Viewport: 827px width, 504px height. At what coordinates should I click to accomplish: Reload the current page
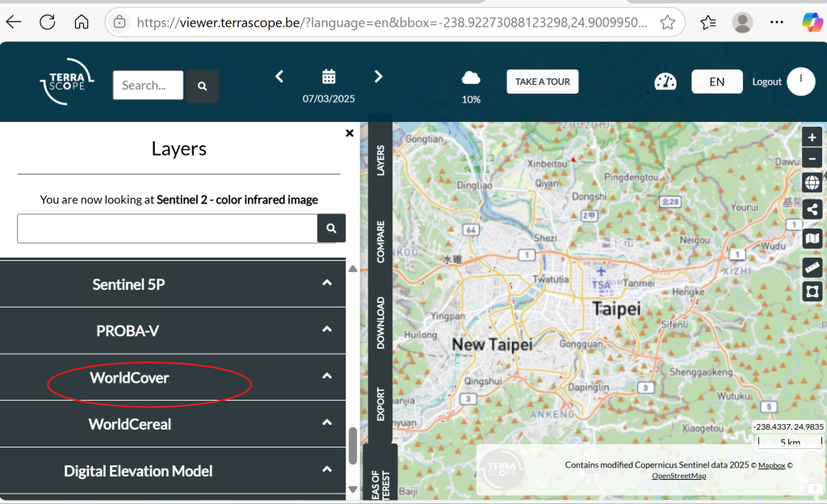click(x=48, y=22)
